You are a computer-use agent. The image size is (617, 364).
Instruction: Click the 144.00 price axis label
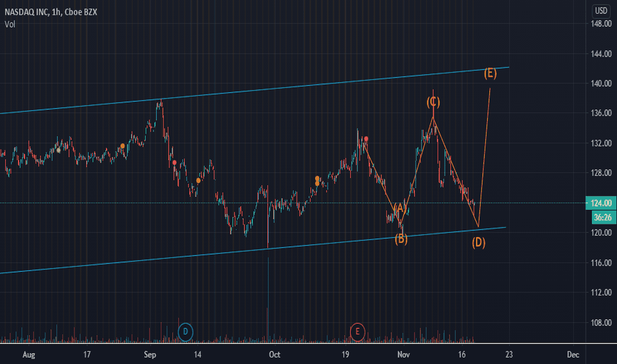click(601, 54)
